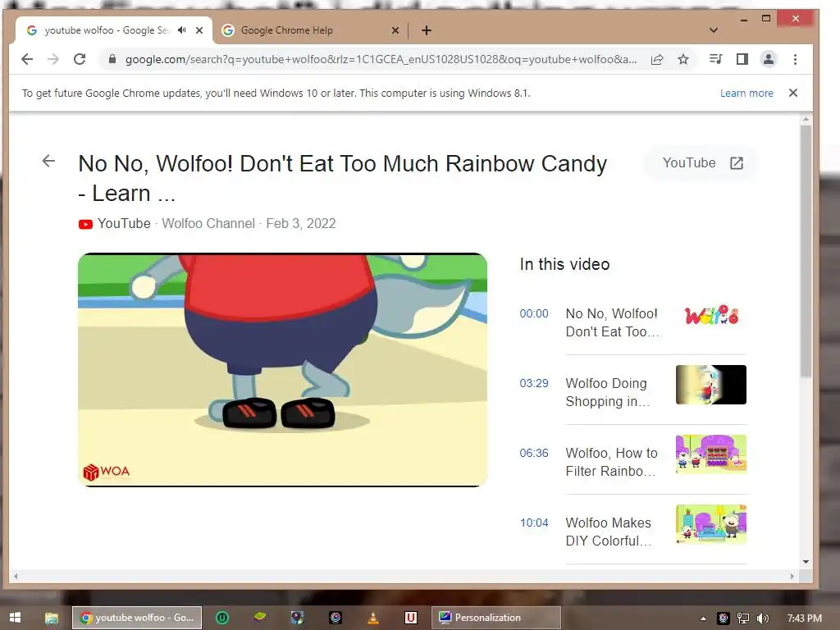Return to search results with the back arrow
Viewport: 840px width, 630px height.
point(48,161)
